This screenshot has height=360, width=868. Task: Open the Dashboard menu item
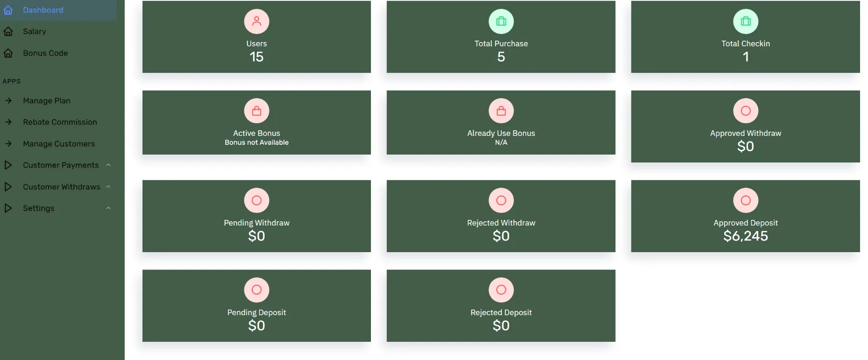coord(43,10)
